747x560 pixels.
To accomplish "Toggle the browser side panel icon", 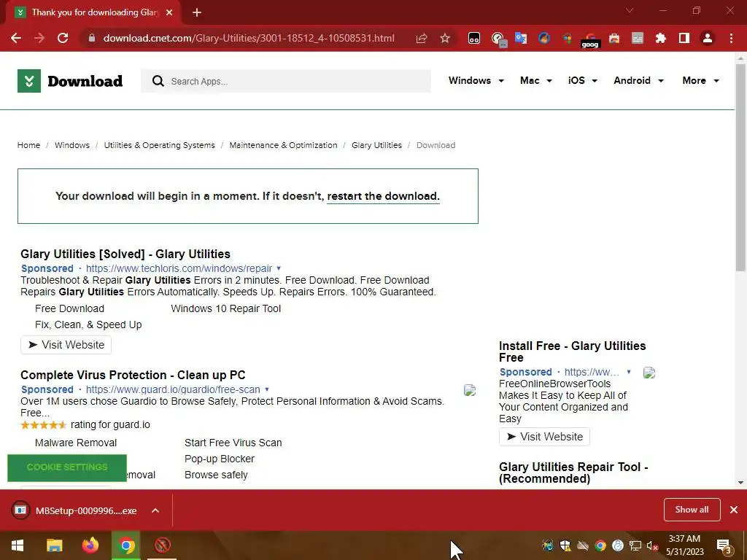I will click(x=684, y=38).
